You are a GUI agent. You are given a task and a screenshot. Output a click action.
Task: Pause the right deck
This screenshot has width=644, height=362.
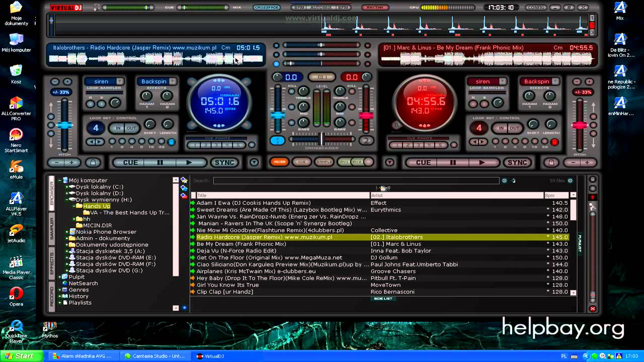[x=453, y=162]
